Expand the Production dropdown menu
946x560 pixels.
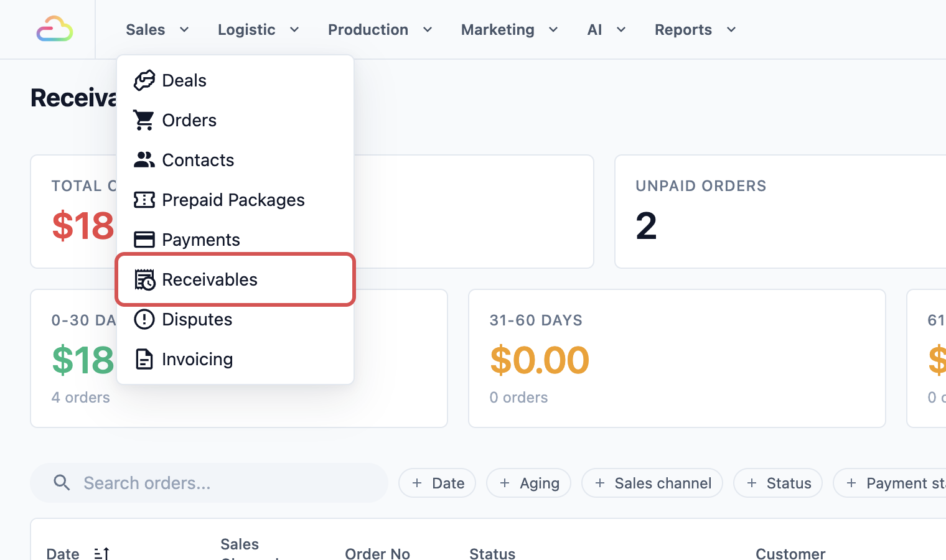[380, 29]
